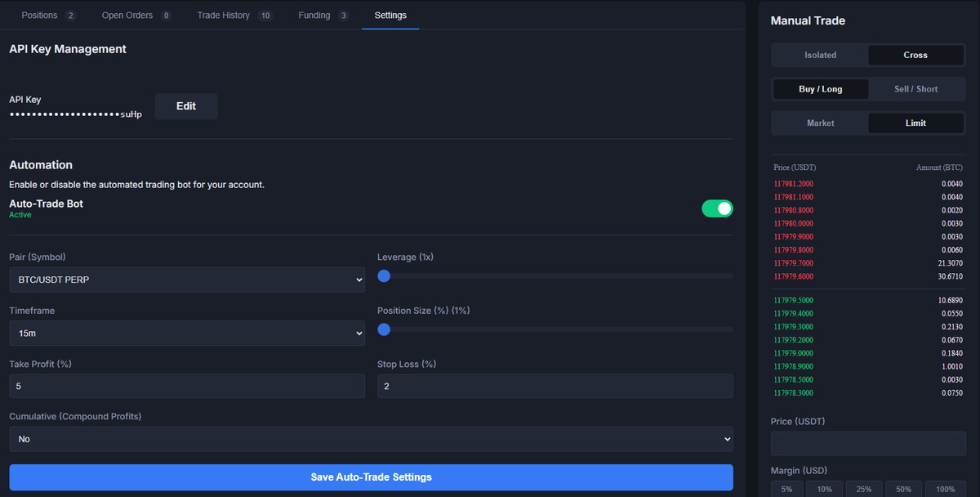Click ask price 117981.1000
The width and height of the screenshot is (980, 497).
click(x=793, y=197)
